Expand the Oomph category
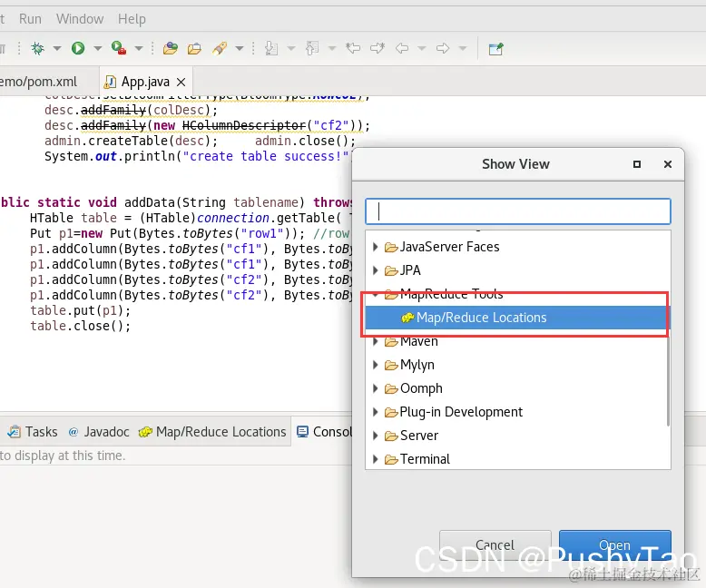Image resolution: width=706 pixels, height=588 pixels. click(376, 388)
